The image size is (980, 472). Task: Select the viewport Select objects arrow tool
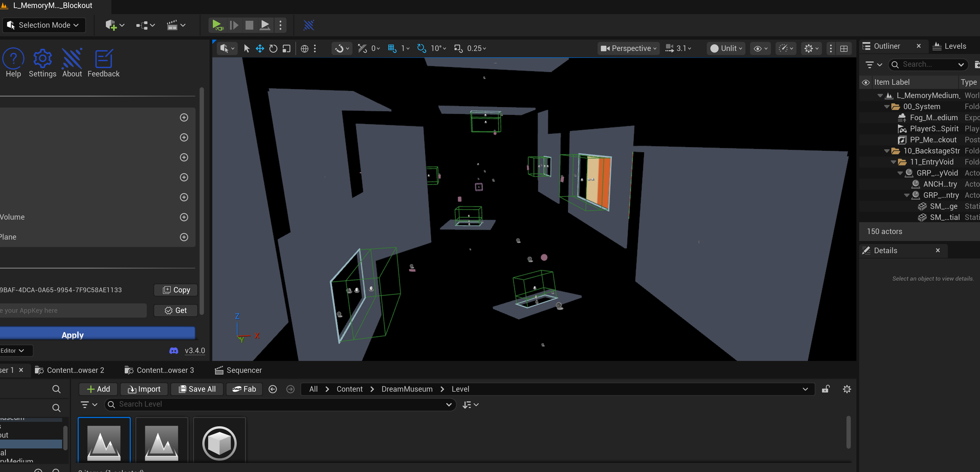click(246, 48)
